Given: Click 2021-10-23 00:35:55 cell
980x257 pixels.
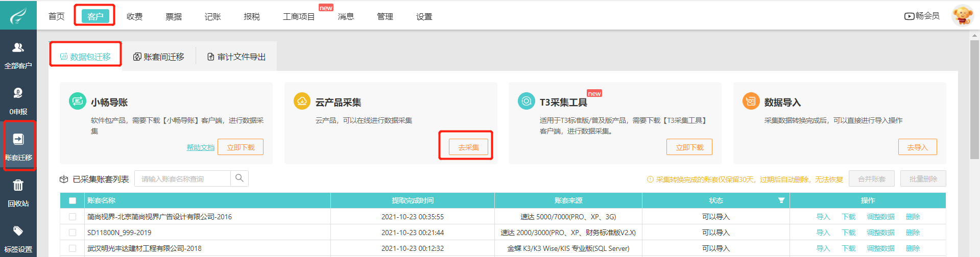Looking at the screenshot, I should (413, 217).
